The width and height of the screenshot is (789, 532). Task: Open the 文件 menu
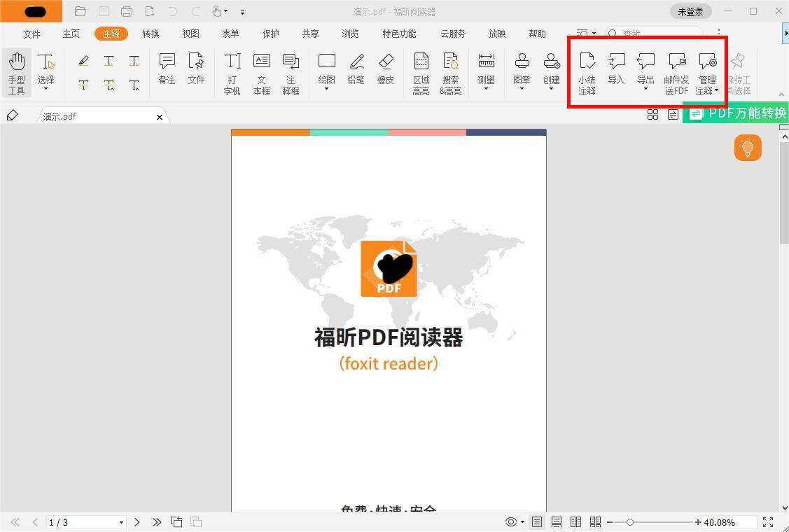point(32,33)
